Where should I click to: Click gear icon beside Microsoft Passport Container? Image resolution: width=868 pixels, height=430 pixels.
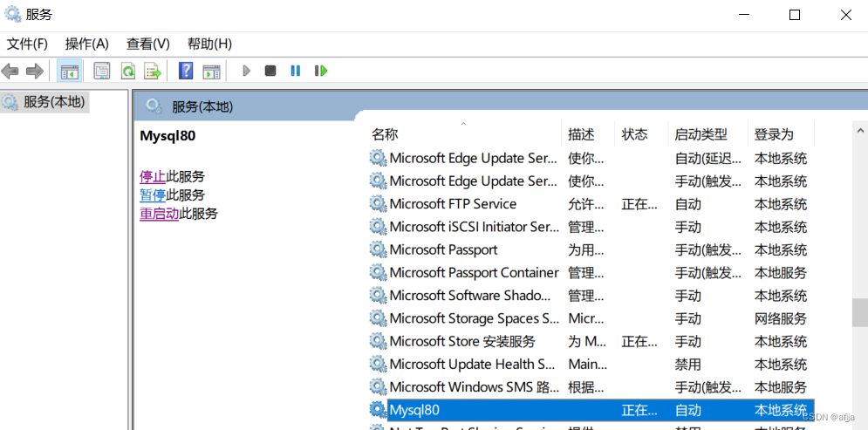tap(378, 272)
